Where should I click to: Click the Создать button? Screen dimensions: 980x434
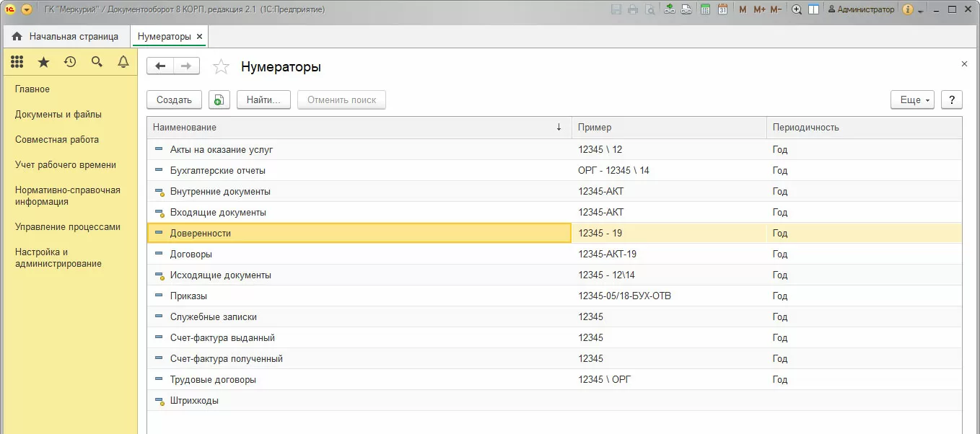pos(174,100)
